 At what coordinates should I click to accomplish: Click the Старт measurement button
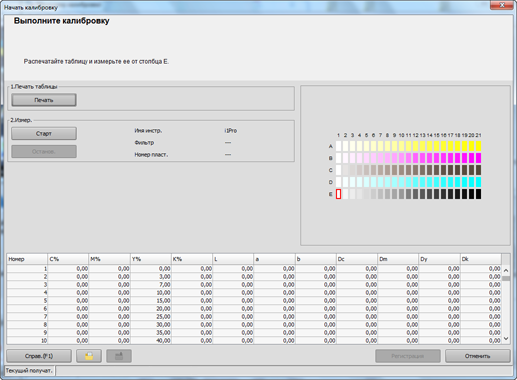pos(44,133)
